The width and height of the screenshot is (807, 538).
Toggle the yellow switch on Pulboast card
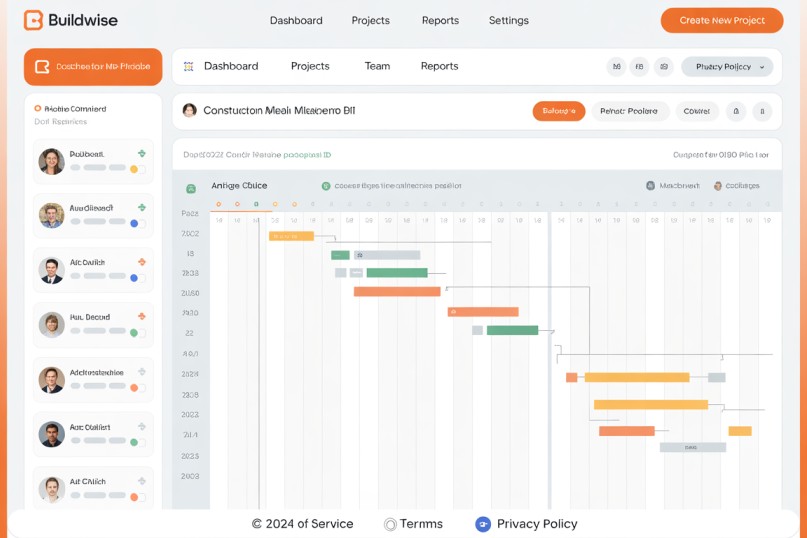click(x=137, y=169)
